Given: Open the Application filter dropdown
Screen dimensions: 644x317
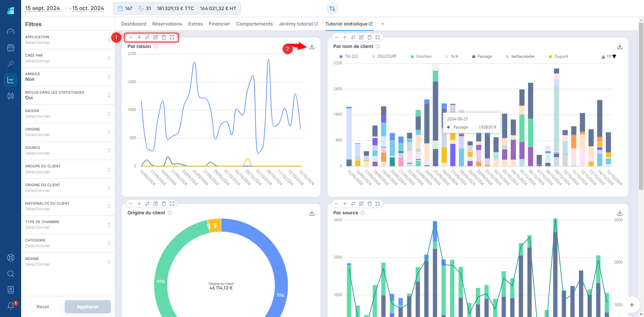Looking at the screenshot, I should pos(68,40).
